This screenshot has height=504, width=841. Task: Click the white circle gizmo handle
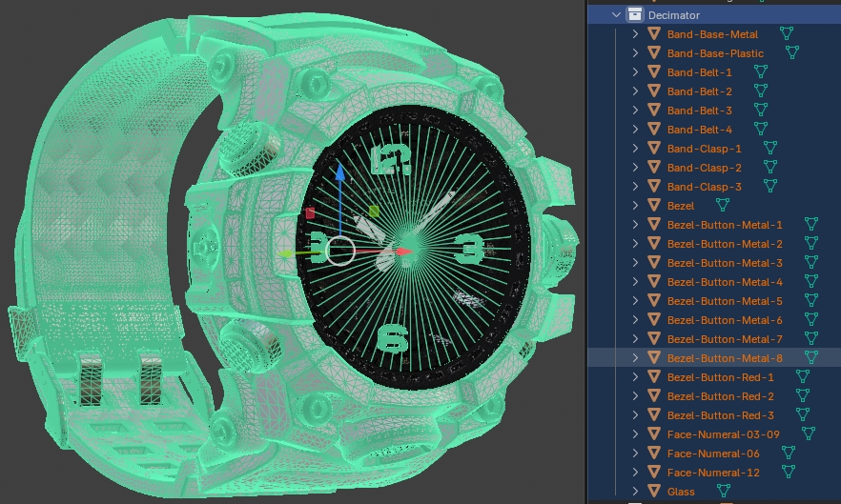click(x=340, y=251)
